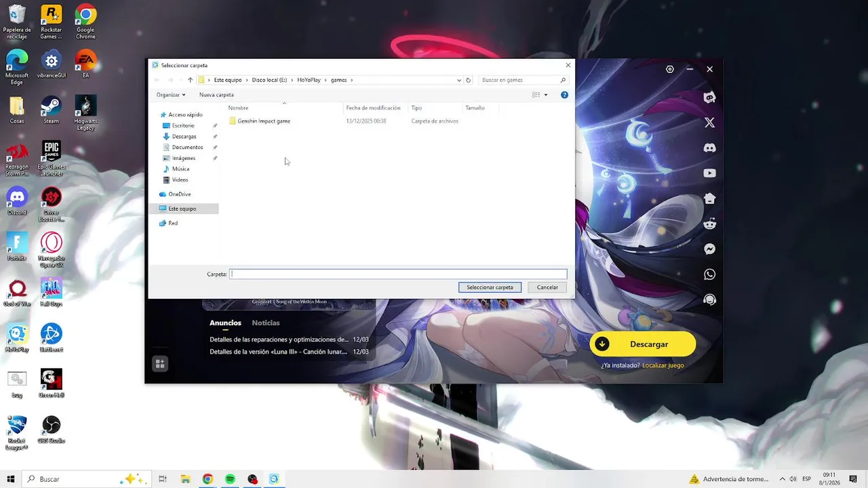Open Task View in taskbar
Viewport: 868px width, 488px height.
pos(163,479)
